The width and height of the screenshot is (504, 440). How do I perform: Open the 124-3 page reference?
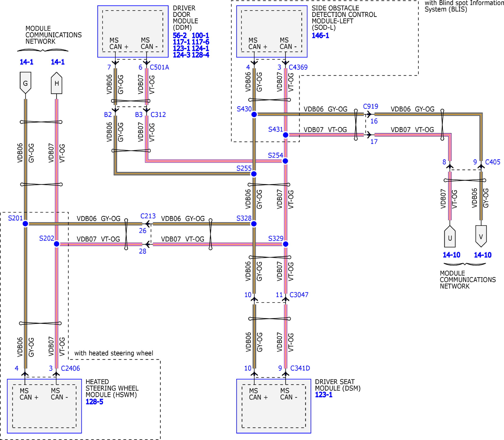coord(181,55)
